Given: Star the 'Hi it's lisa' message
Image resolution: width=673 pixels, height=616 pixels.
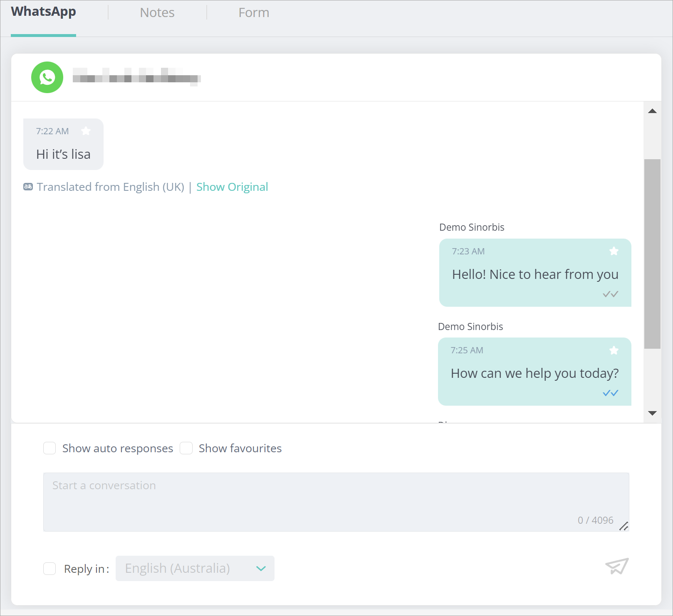Looking at the screenshot, I should [86, 131].
